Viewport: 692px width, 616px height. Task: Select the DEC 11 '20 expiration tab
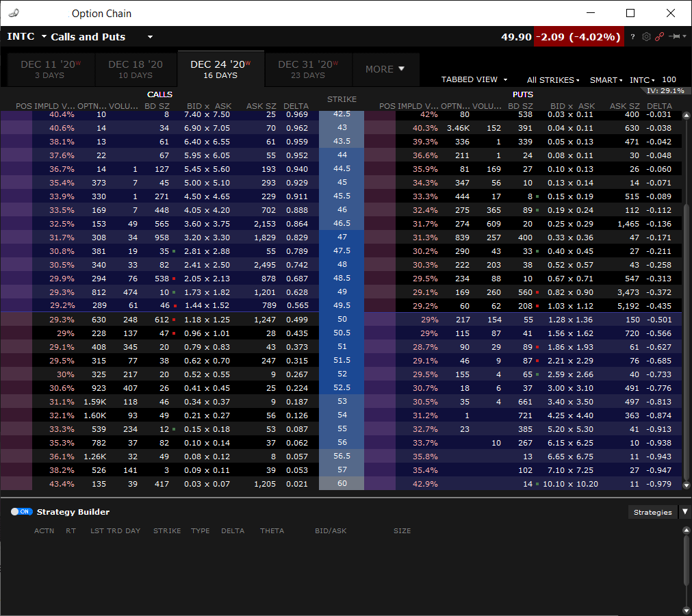[x=50, y=69]
